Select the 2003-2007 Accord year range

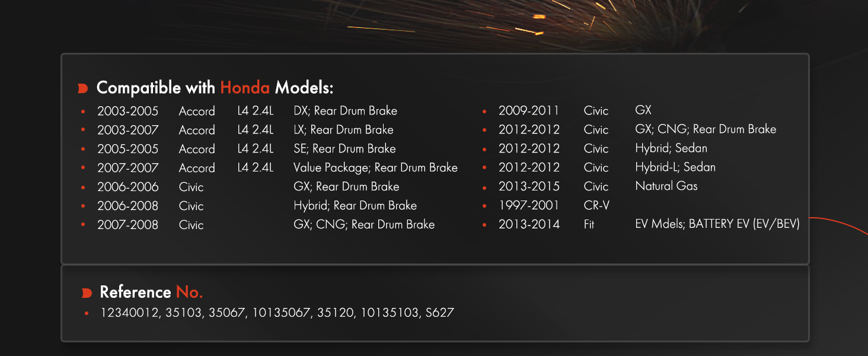(128, 130)
